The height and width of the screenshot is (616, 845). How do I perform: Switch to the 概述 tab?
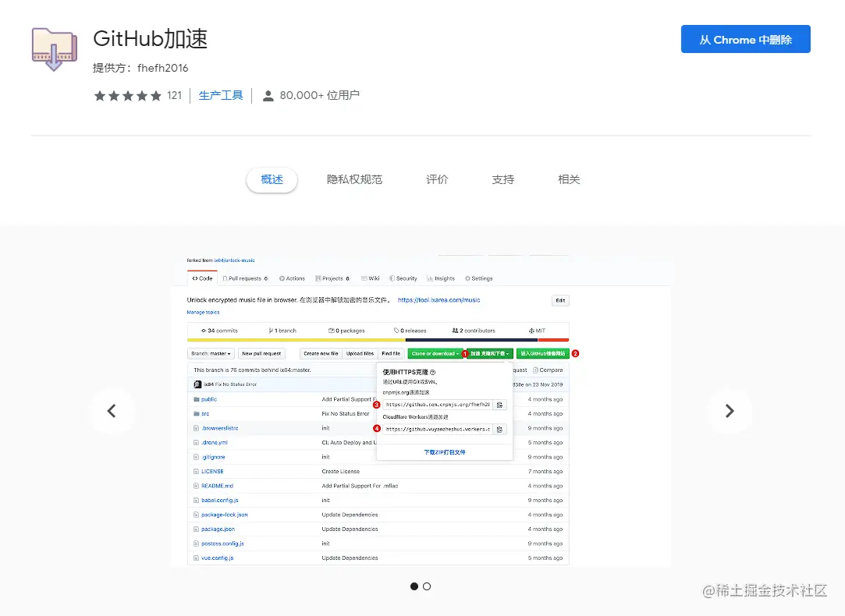pos(272,179)
